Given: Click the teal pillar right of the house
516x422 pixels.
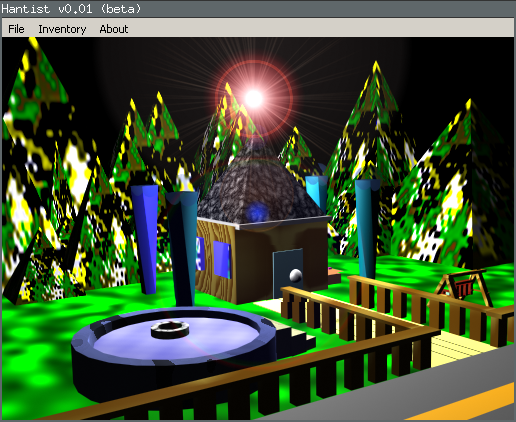Looking at the screenshot, I should [x=366, y=229].
